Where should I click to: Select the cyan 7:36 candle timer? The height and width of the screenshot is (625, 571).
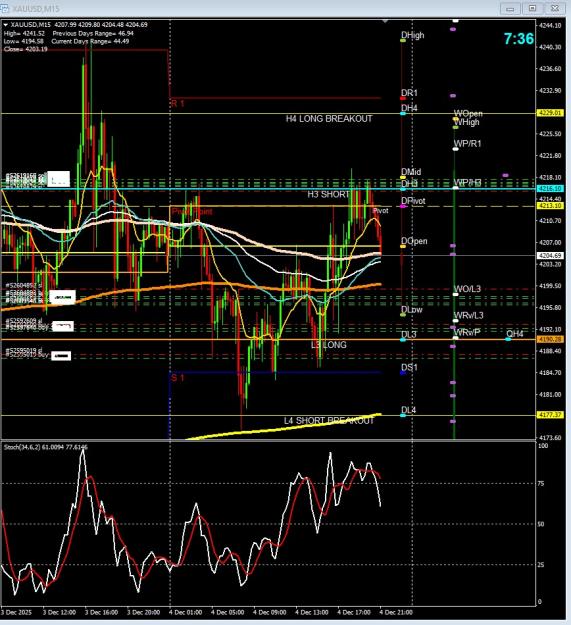pyautogui.click(x=518, y=39)
